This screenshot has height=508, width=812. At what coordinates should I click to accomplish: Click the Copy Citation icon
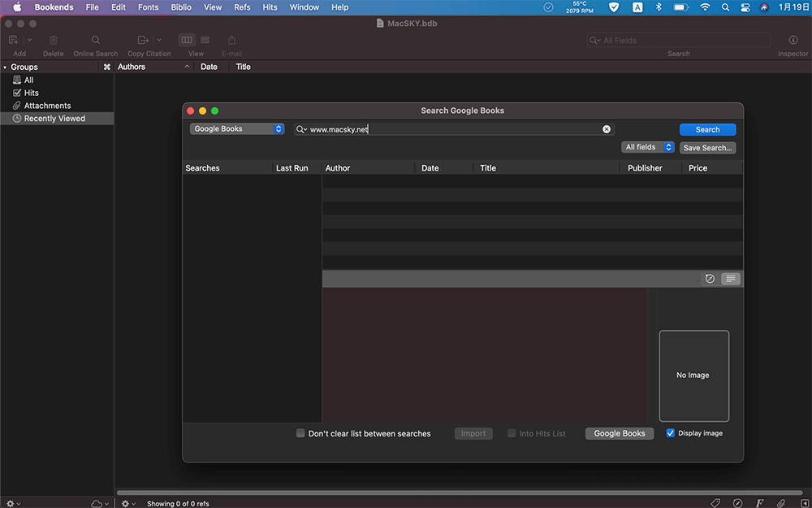tap(143, 40)
